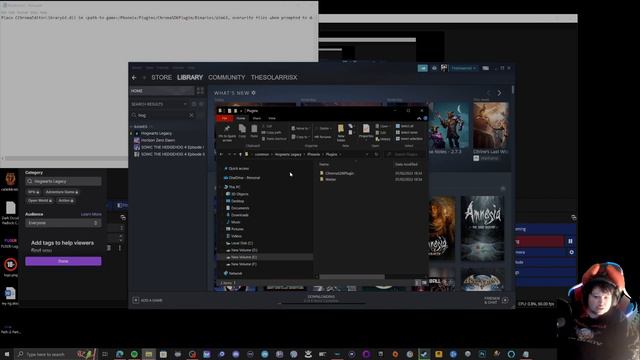
Task: Go up one folder level in Explorer
Action: (x=240, y=155)
